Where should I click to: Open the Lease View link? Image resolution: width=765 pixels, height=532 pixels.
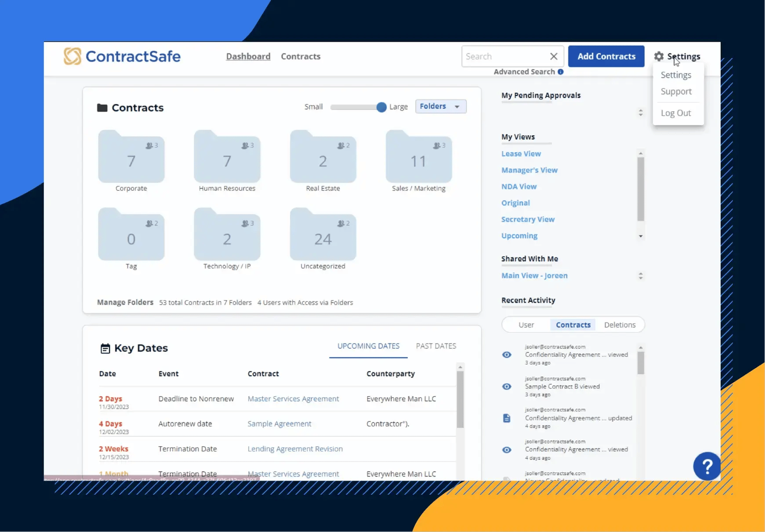[521, 154]
